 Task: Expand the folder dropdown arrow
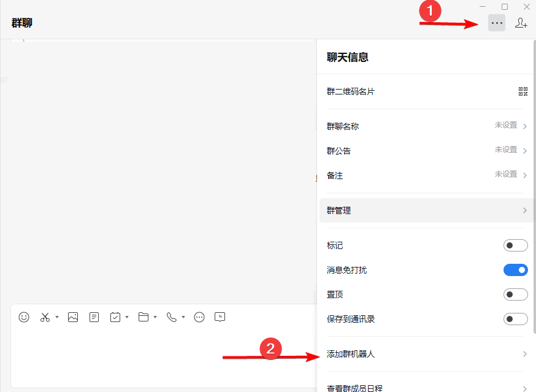(155, 317)
